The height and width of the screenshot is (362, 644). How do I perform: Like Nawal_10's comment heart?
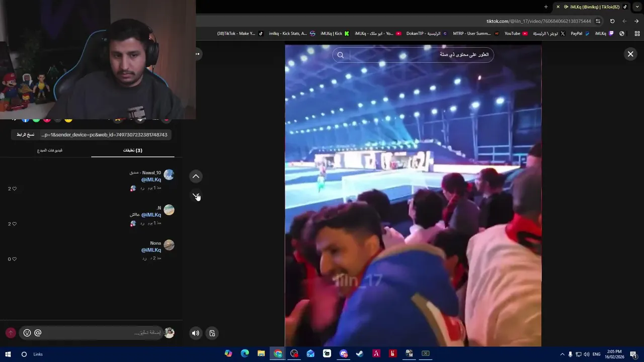14,189
